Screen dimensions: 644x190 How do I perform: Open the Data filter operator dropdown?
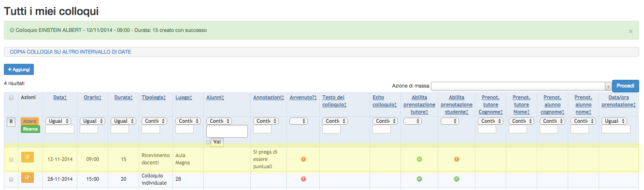click(60, 121)
